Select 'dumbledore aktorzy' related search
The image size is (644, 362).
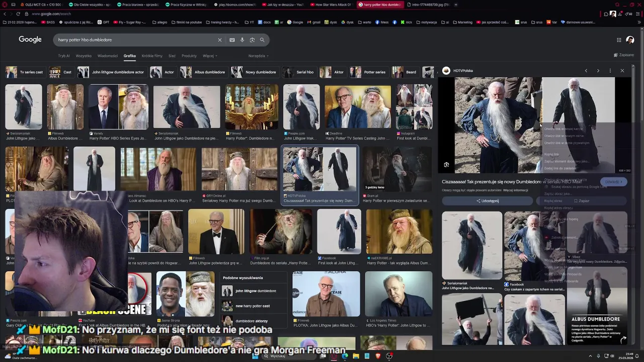pos(254,321)
